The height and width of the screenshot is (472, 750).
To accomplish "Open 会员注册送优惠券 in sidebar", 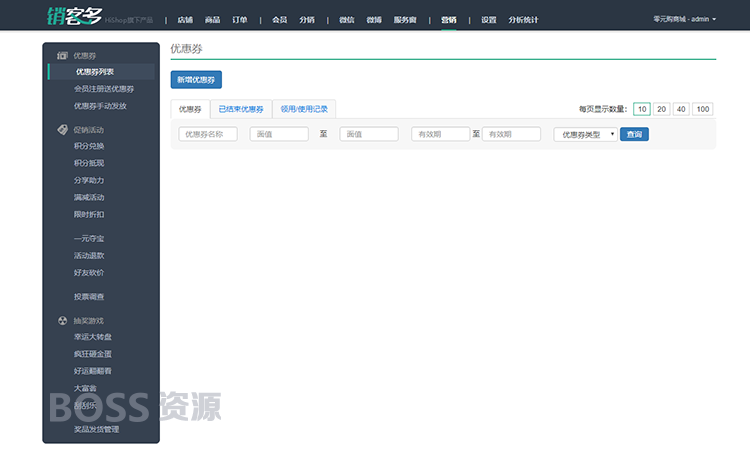I will click(104, 89).
